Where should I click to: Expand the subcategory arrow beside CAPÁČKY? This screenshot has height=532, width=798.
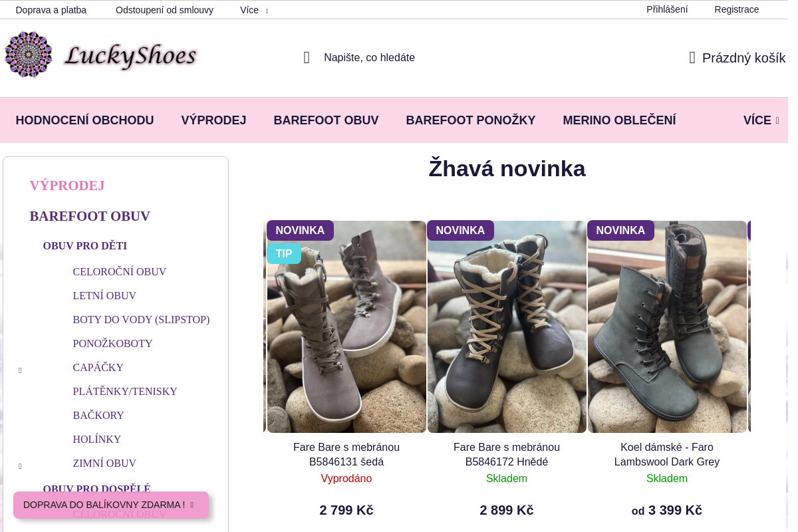[20, 370]
